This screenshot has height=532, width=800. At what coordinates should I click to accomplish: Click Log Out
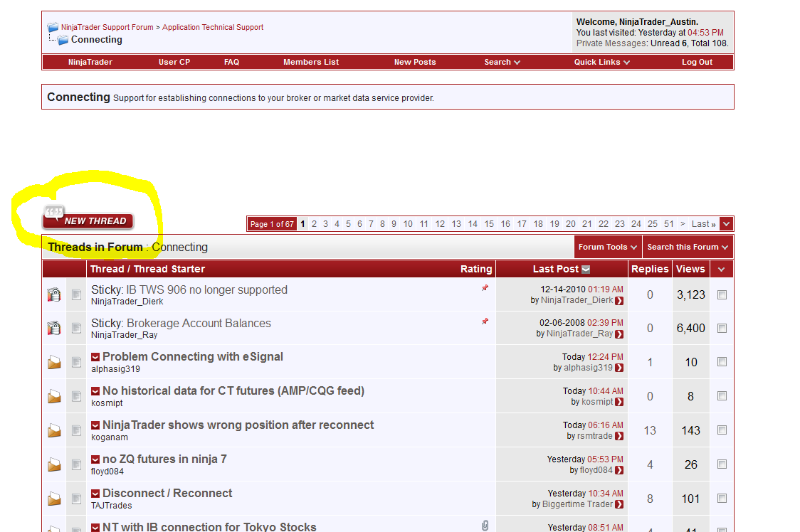(697, 62)
